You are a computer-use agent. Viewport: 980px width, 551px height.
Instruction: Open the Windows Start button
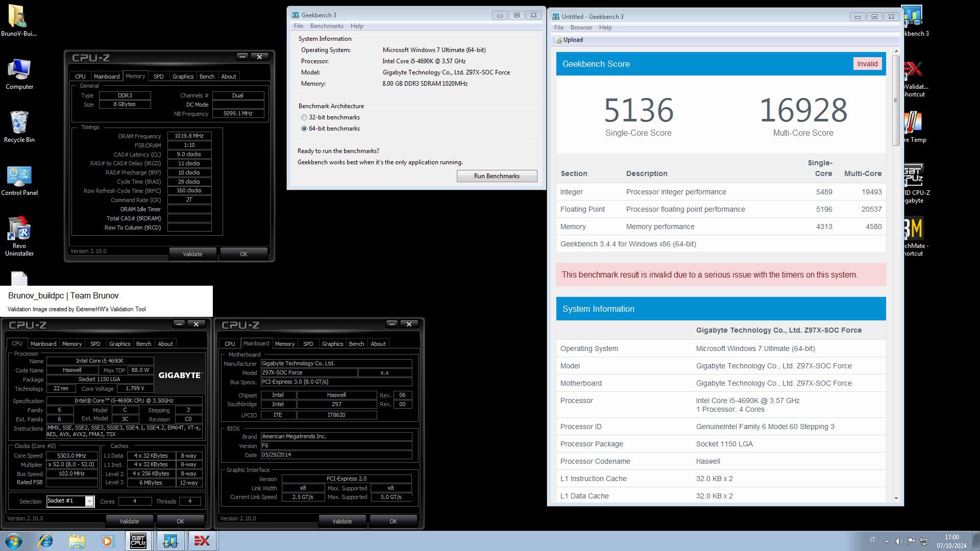(x=14, y=541)
